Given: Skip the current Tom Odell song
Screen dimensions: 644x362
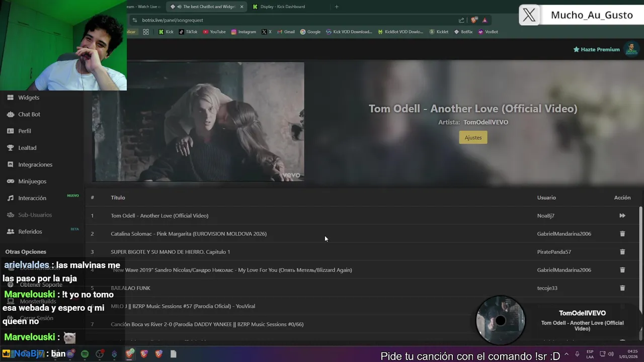Looking at the screenshot, I should pos(622,216).
